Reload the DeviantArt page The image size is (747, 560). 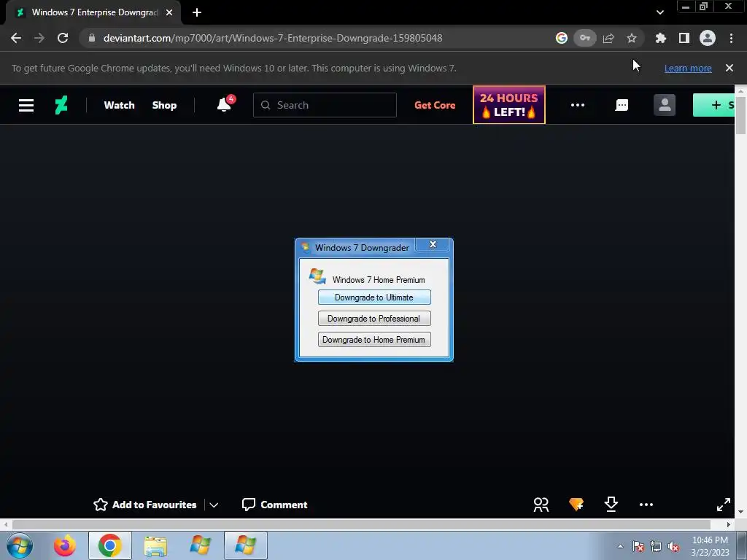pos(63,38)
